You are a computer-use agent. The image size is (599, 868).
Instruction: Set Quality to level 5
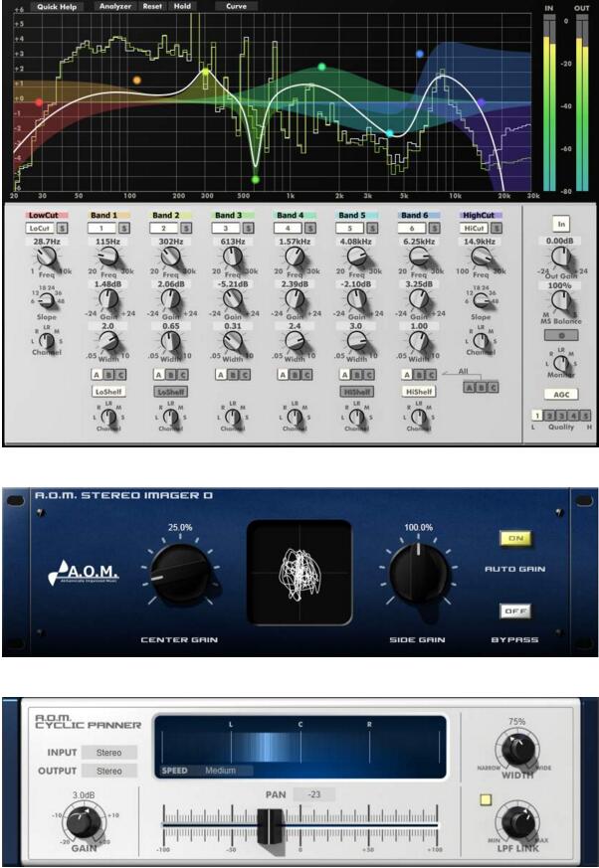(x=585, y=416)
